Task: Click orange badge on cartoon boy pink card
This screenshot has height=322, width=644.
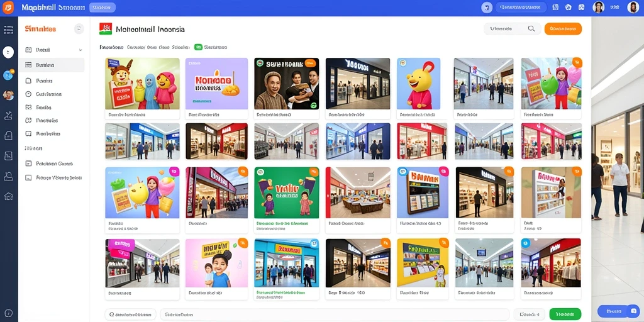Action: 243,243
